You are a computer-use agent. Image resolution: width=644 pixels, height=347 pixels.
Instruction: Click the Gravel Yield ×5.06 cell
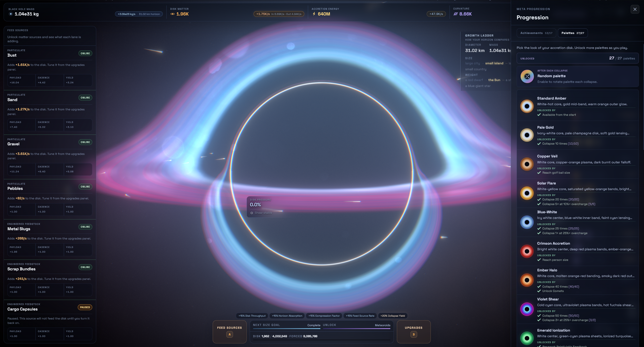(x=78, y=169)
